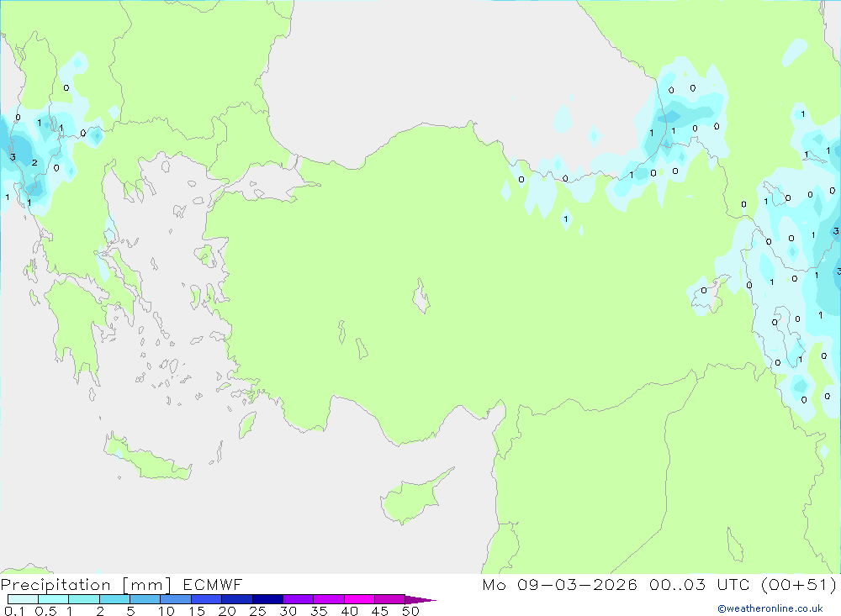Click the '00..03 UTC' time range text
The width and height of the screenshot is (841, 616).
coord(699,584)
